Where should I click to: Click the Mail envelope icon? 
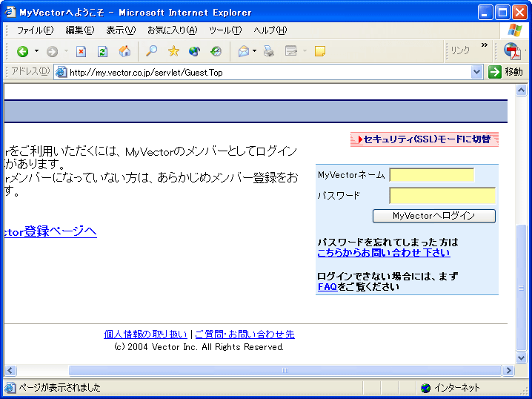[243, 51]
